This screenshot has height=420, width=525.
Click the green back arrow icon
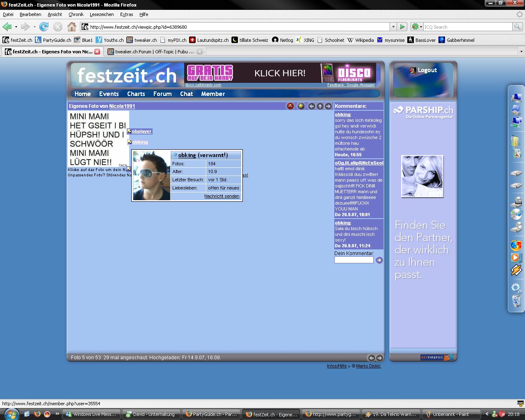point(7,27)
